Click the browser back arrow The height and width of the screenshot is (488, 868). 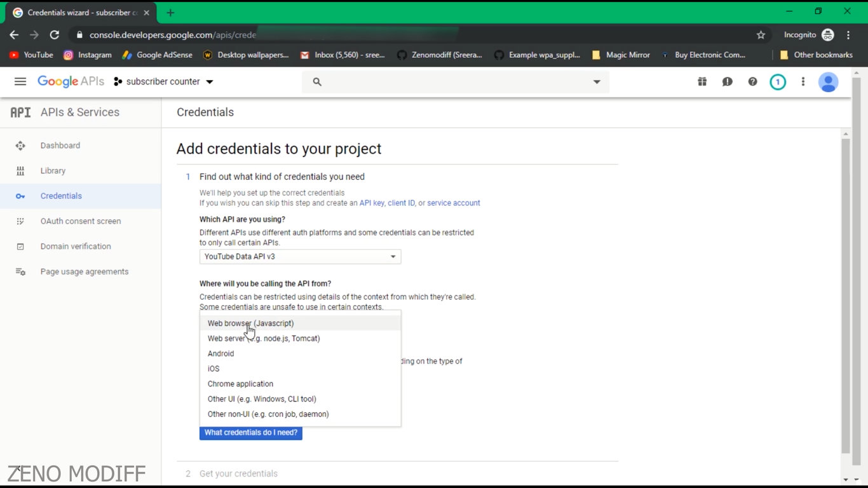[14, 35]
